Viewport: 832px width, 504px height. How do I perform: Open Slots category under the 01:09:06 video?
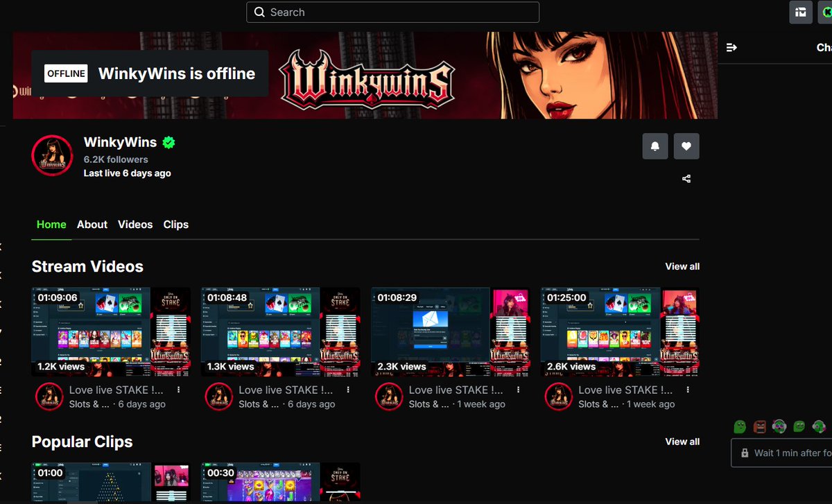89,404
